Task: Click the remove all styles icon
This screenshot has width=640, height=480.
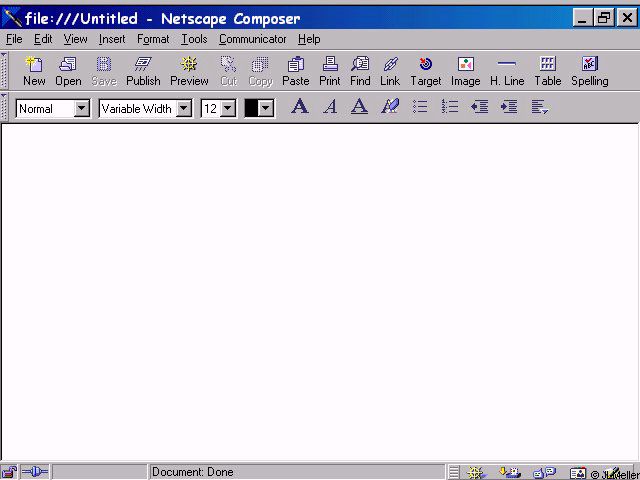Action: coord(390,107)
